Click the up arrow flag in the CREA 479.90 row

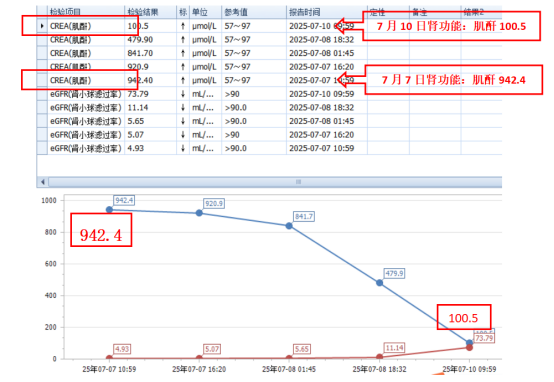pos(183,40)
